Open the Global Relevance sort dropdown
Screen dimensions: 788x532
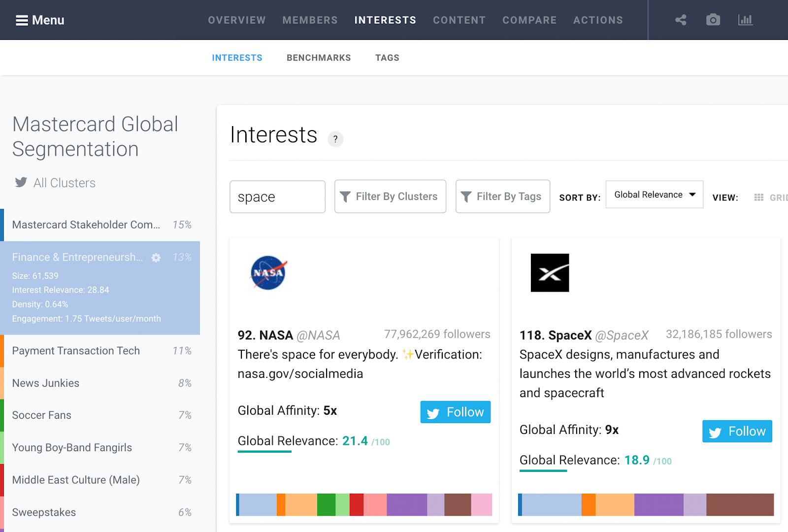(x=655, y=195)
